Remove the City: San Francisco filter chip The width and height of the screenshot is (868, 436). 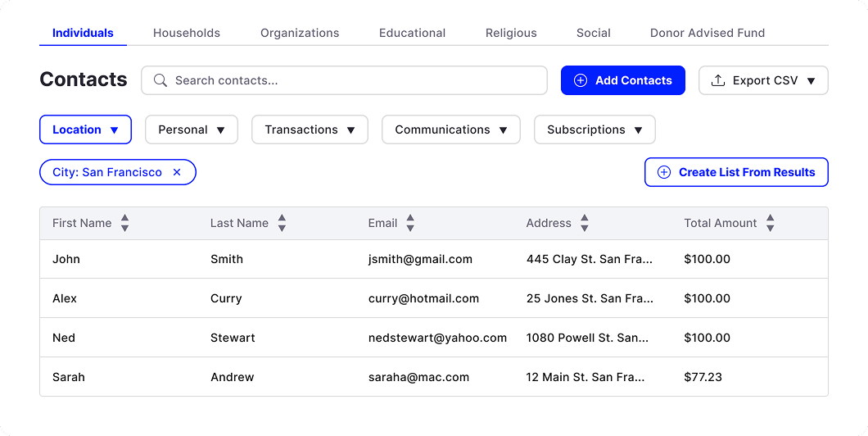pyautogui.click(x=177, y=172)
